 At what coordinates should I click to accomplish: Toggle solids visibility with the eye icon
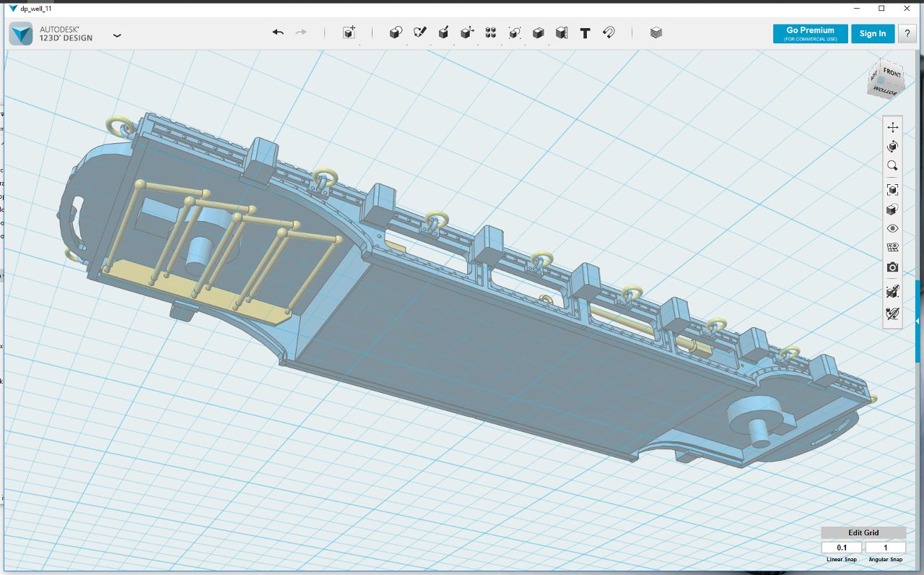tap(892, 228)
